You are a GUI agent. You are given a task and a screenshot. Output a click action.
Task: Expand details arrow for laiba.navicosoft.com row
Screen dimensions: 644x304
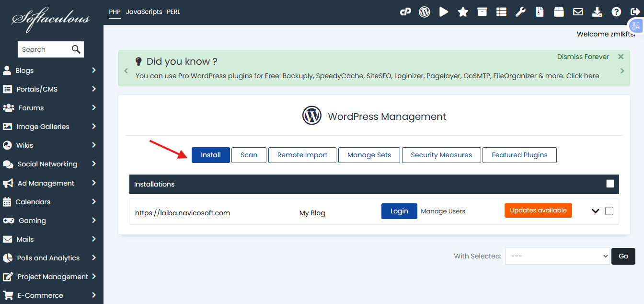pyautogui.click(x=596, y=211)
